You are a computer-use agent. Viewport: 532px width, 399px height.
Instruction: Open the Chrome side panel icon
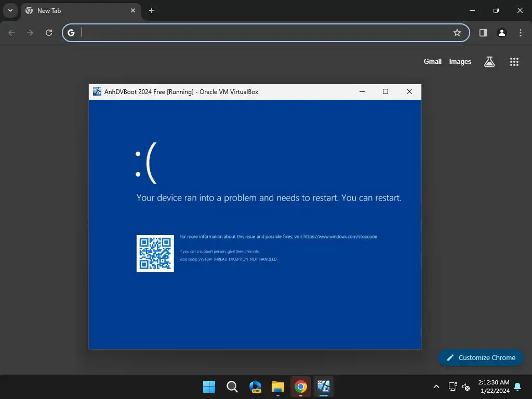point(483,33)
